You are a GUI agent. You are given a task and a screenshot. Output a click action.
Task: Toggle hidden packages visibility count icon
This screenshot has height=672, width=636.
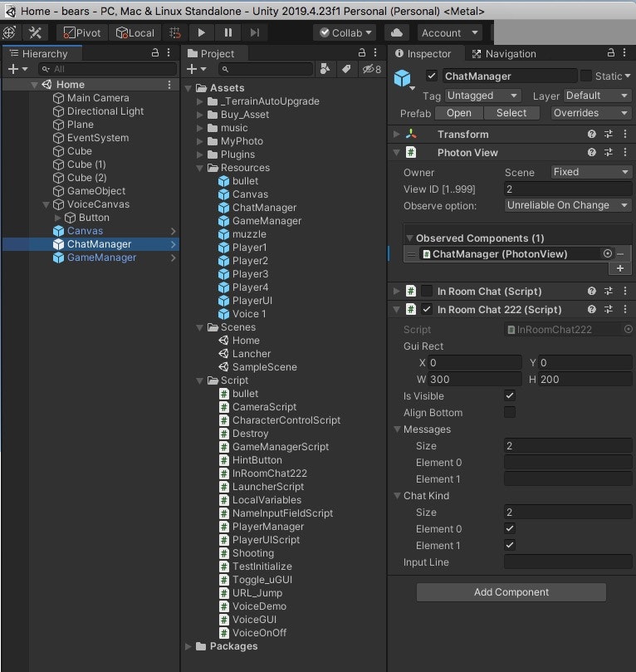[372, 69]
